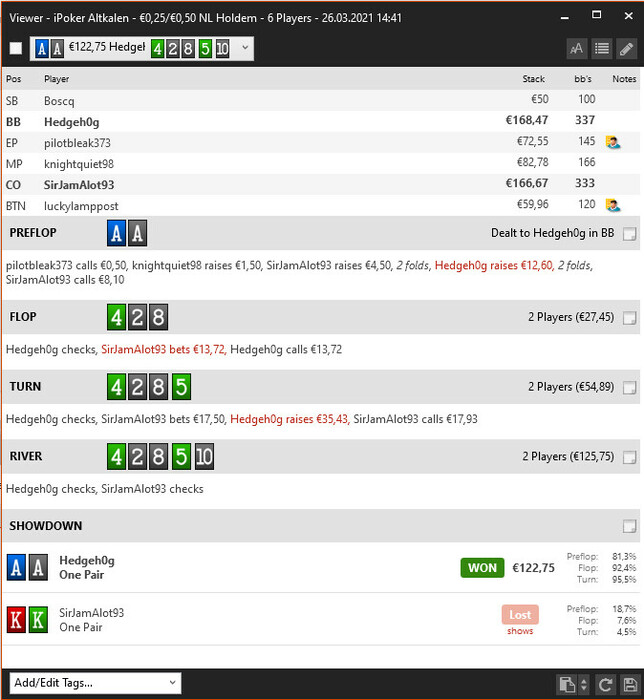Screen dimensions: 644x700
Task: Click Hedgeh0g's blue Ace card at showdown
Action: pyautogui.click(x=16, y=567)
